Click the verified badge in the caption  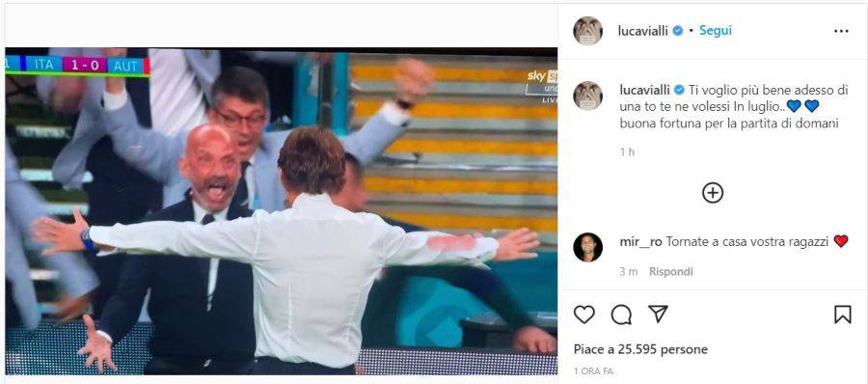[679, 90]
